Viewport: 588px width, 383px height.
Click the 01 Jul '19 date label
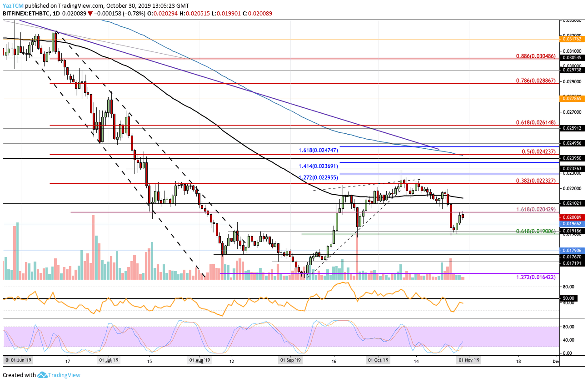[x=109, y=361]
